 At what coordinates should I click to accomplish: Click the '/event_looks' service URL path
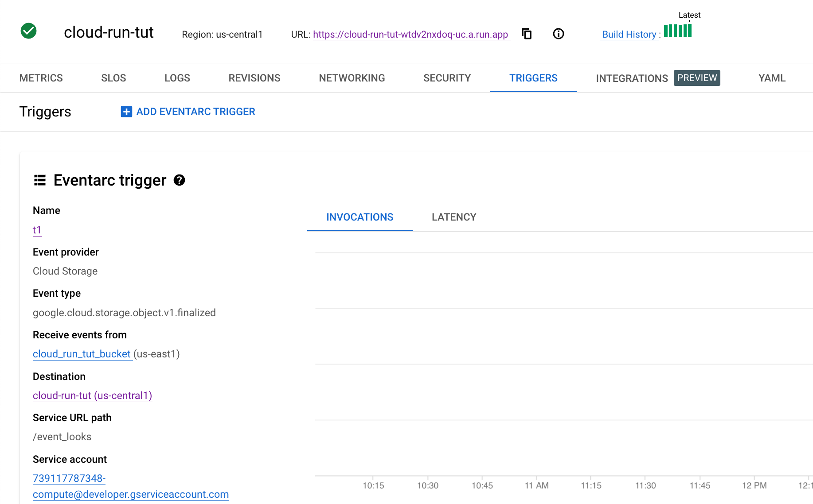tap(62, 437)
